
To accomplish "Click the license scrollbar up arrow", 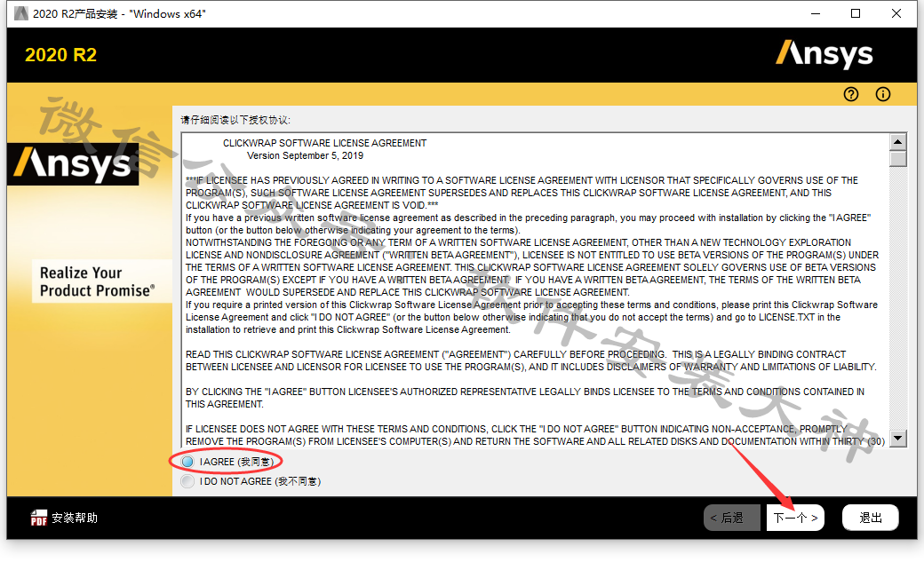I will pos(897,141).
